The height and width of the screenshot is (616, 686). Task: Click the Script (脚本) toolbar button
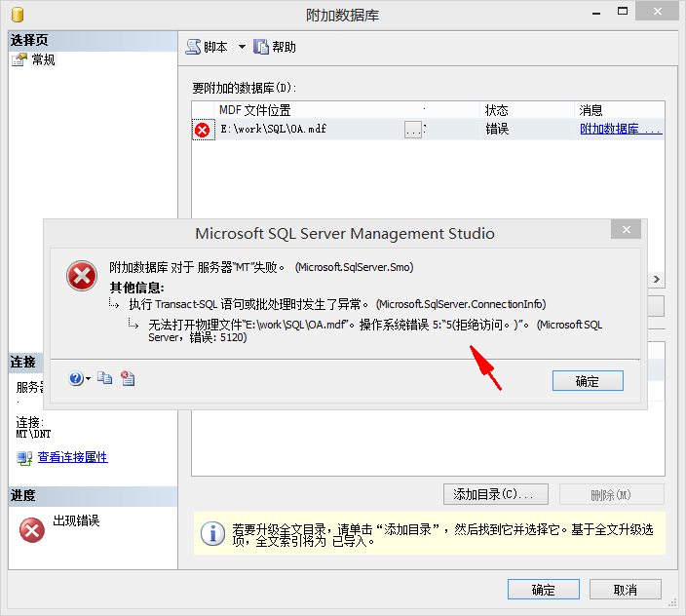207,47
